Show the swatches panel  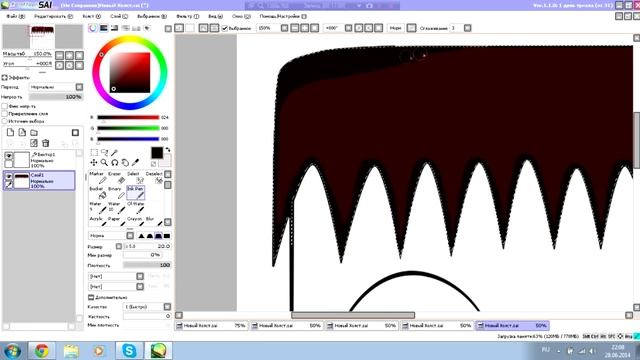pos(136,28)
